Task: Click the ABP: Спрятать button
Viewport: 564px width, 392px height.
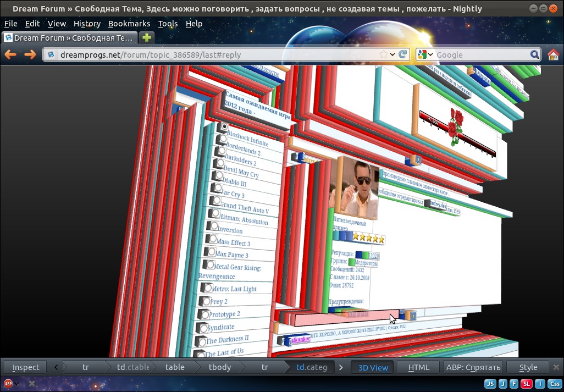Action: coord(473,367)
